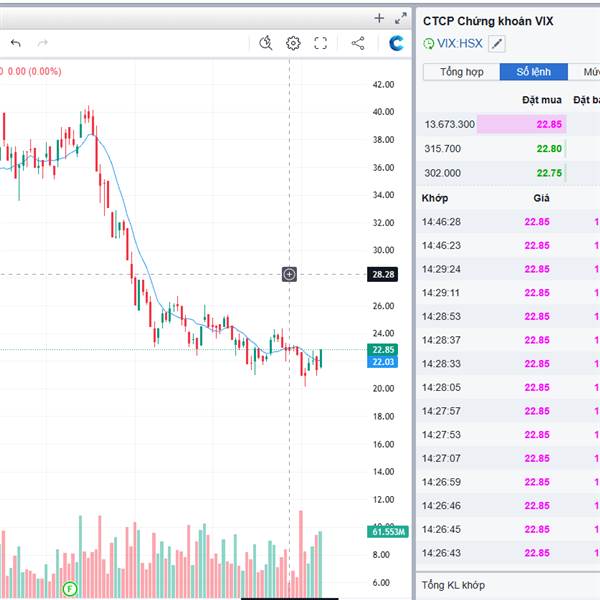600x600 pixels.
Task: Add new panel with plus icon
Action: (x=379, y=18)
